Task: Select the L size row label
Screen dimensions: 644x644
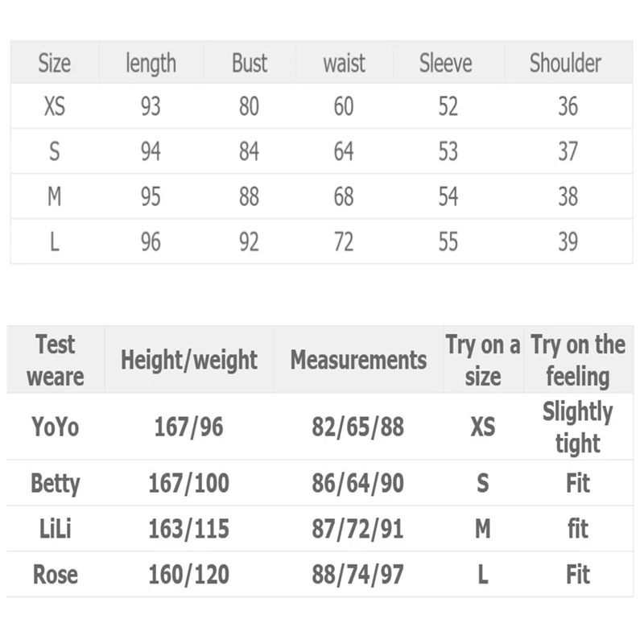Action: 55,242
